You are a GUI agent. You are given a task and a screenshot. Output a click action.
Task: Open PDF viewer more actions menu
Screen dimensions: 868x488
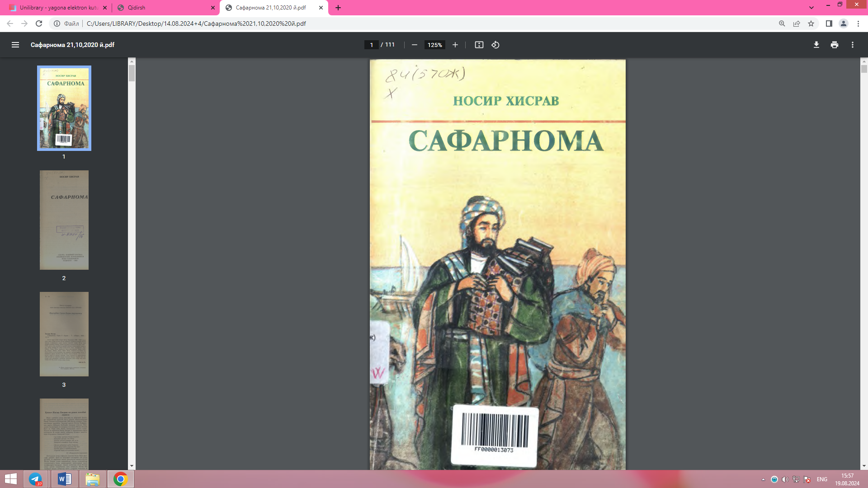click(x=852, y=45)
